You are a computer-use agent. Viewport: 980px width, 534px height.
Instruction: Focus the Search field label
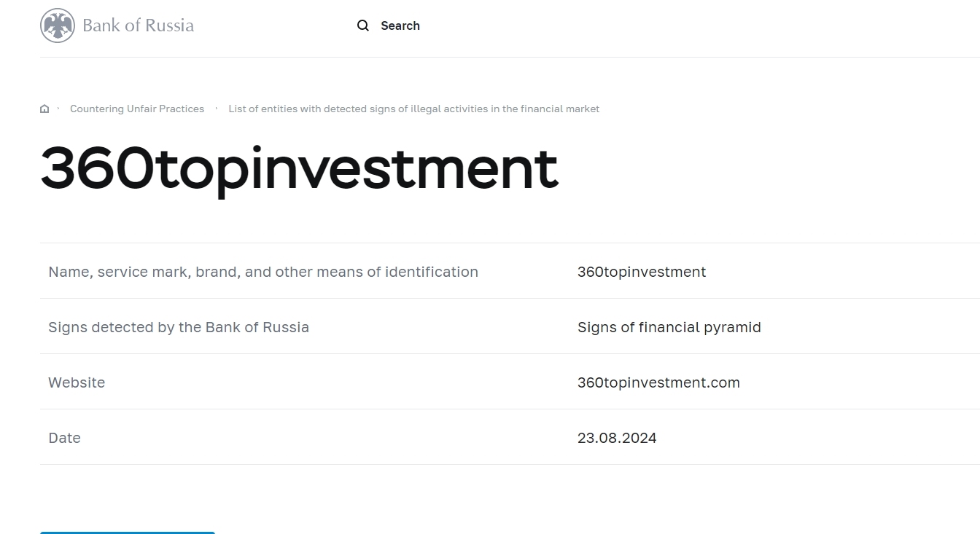[400, 25]
